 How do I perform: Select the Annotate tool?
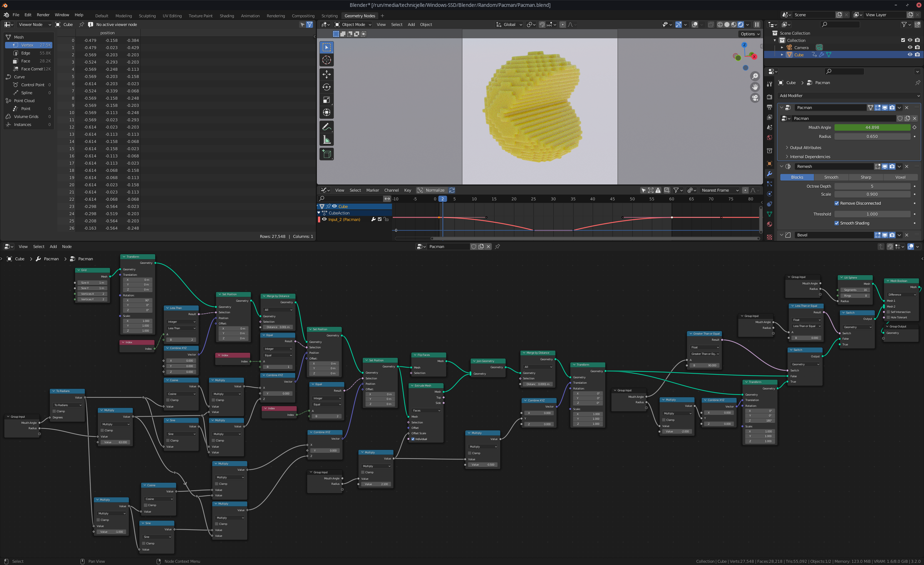click(x=326, y=127)
